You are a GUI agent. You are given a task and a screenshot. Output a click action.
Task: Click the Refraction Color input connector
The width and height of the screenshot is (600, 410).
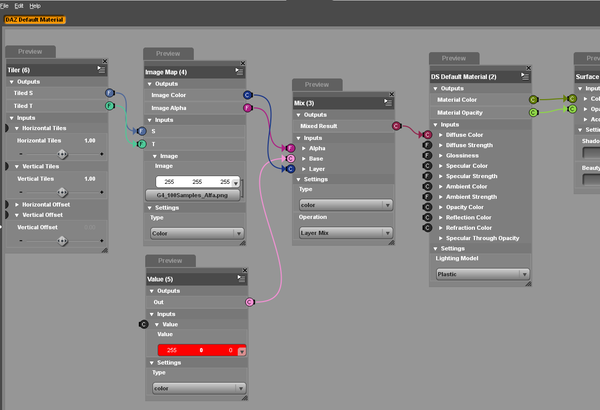[427, 228]
